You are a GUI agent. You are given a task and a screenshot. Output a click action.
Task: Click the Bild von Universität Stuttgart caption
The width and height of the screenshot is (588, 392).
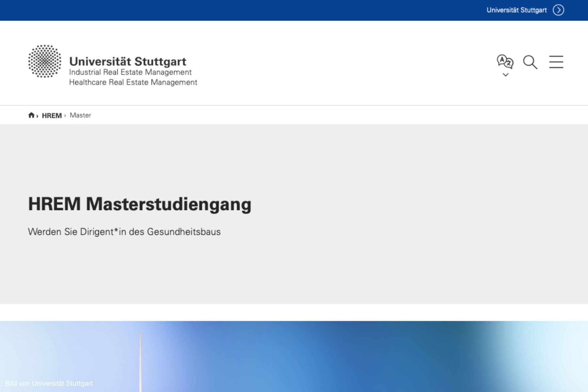pyautogui.click(x=49, y=383)
